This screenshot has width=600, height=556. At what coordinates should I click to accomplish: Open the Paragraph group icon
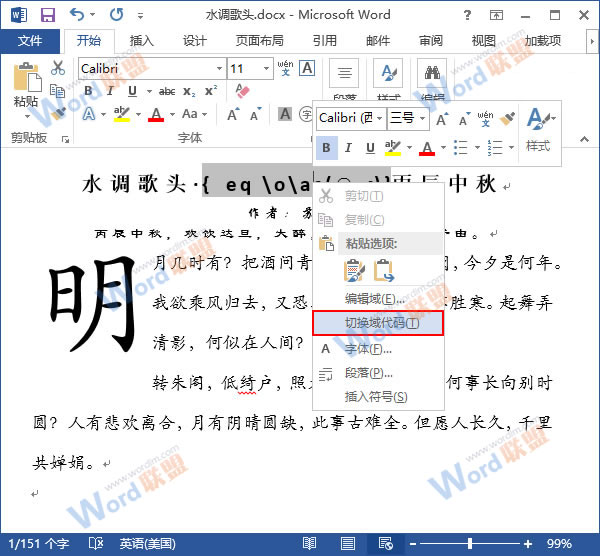[x=344, y=73]
